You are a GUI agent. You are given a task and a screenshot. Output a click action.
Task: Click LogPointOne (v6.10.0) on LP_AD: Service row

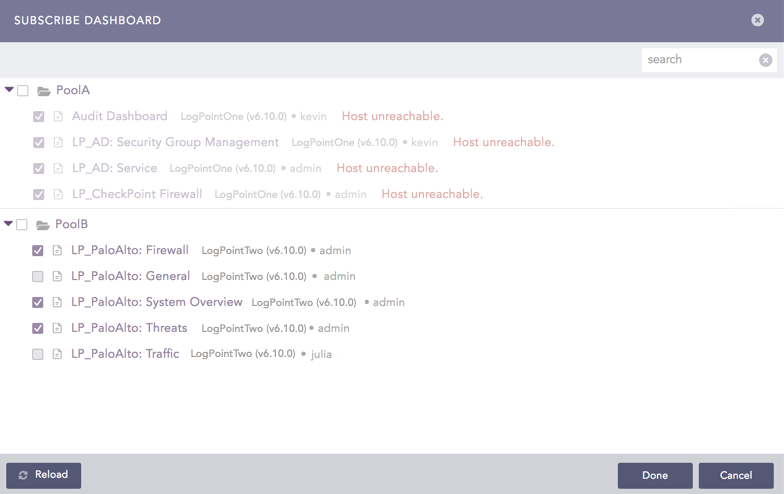[x=222, y=168]
